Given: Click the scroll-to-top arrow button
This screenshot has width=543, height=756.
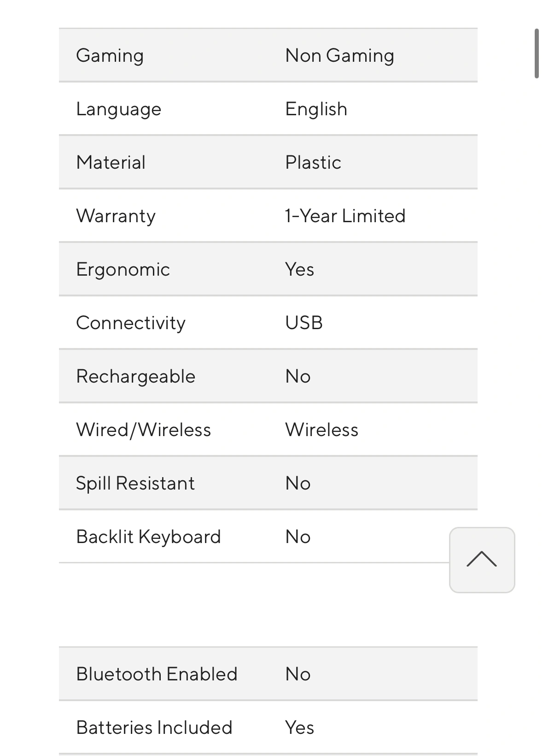Looking at the screenshot, I should pos(482,560).
